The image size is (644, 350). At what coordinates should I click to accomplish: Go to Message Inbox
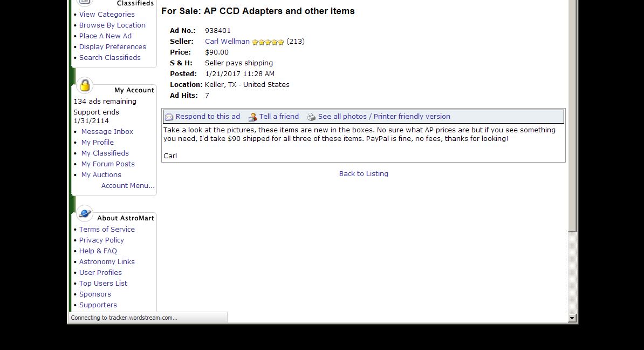[107, 132]
